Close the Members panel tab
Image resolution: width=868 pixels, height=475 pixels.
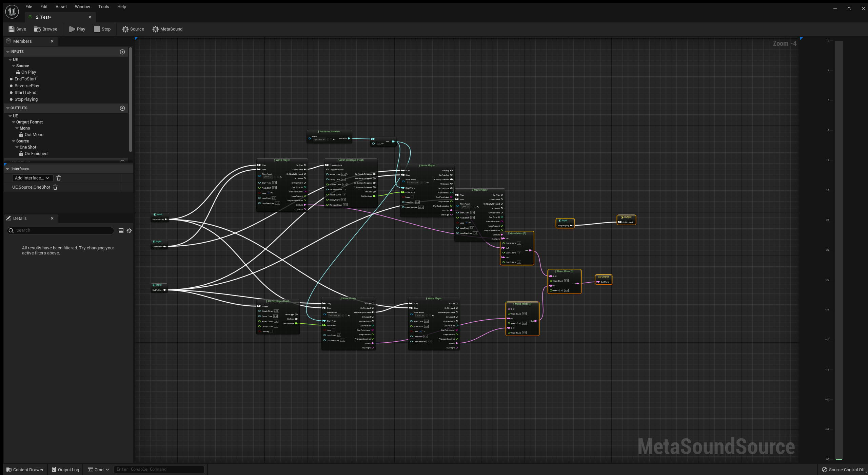(x=52, y=41)
